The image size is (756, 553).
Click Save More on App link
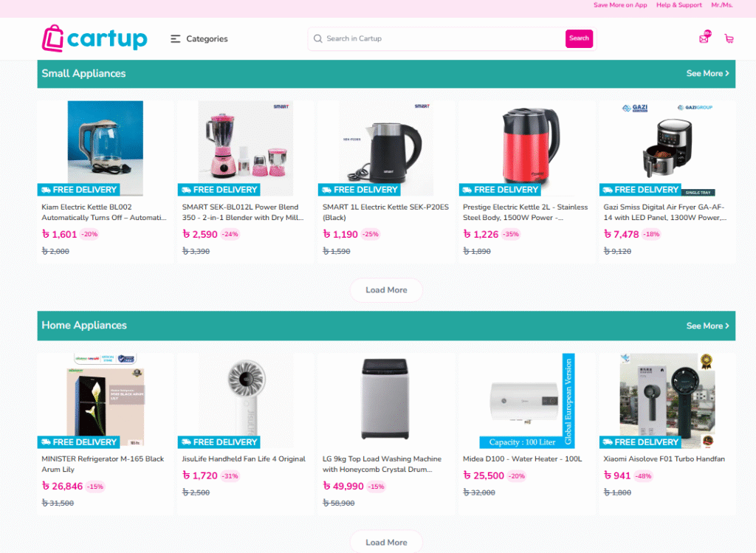click(620, 5)
